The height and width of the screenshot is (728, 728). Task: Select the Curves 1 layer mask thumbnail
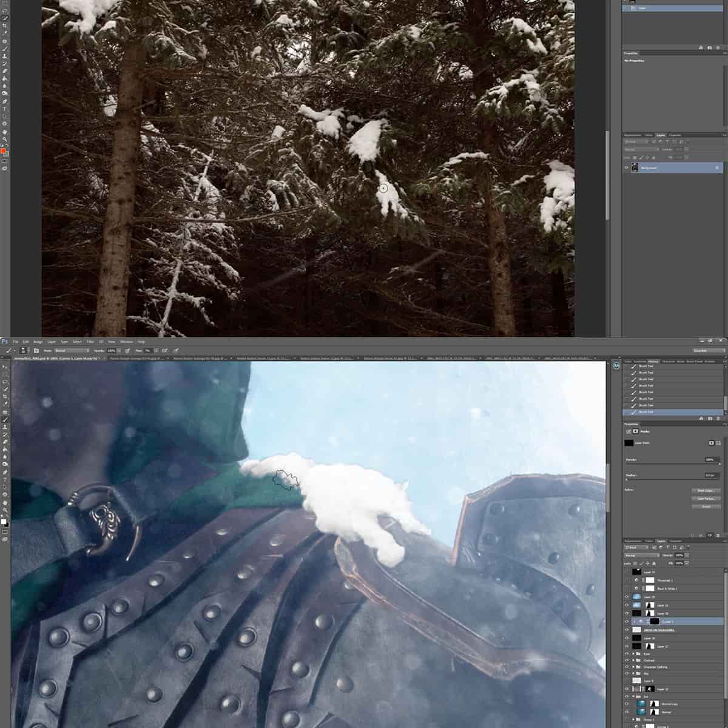point(654,621)
